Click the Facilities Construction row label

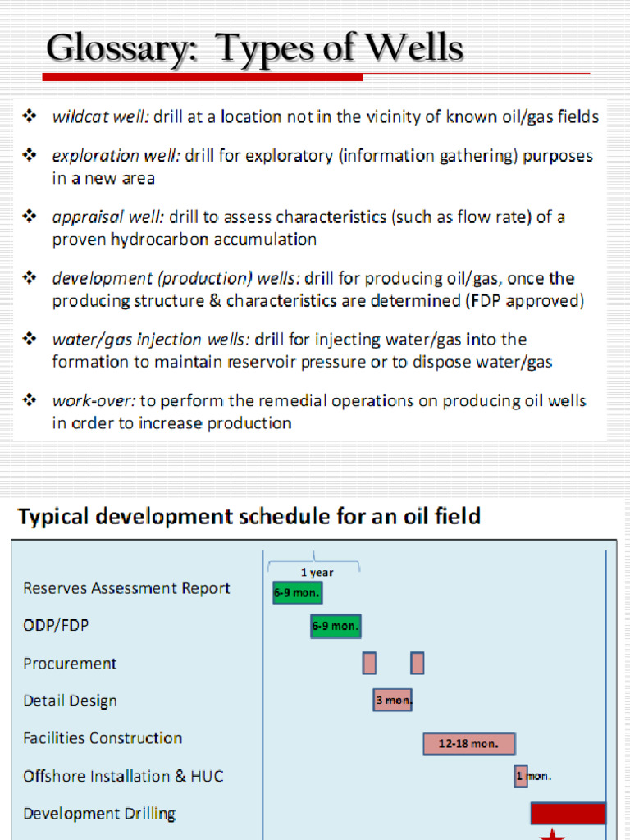(x=103, y=738)
